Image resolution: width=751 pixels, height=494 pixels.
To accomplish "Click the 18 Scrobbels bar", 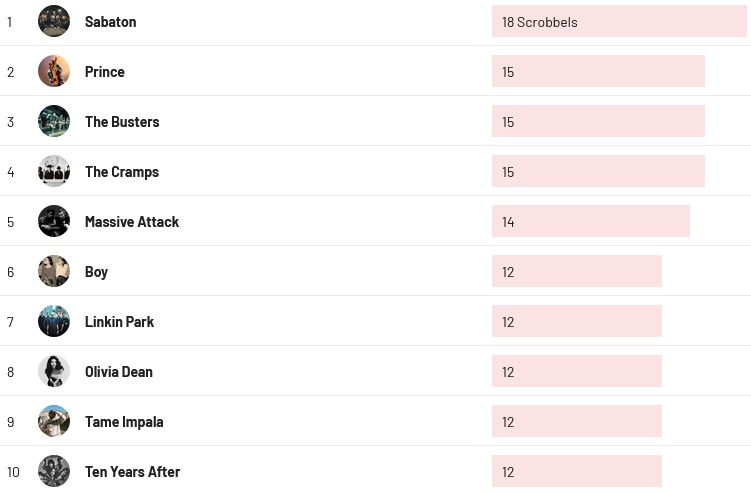I will 619,22.
